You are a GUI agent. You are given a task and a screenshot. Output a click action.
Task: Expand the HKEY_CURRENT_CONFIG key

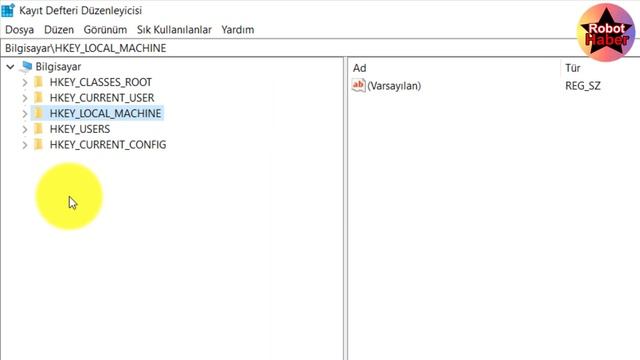pyautogui.click(x=24, y=145)
